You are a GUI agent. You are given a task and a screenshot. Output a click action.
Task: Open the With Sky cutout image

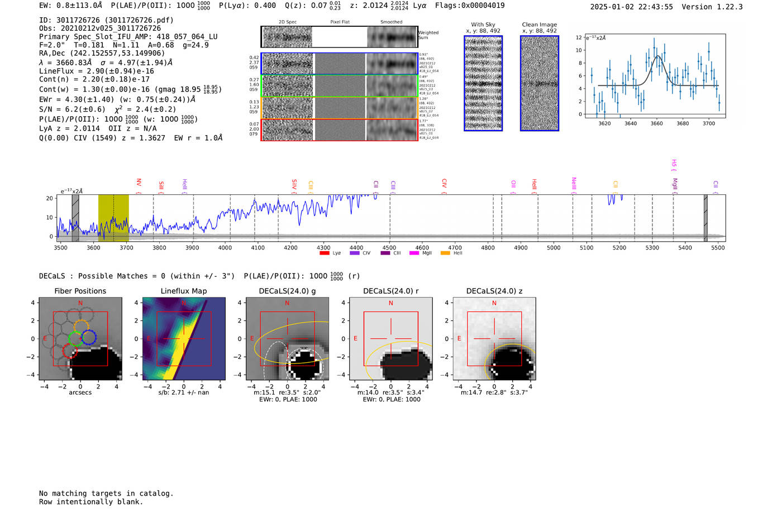(483, 83)
